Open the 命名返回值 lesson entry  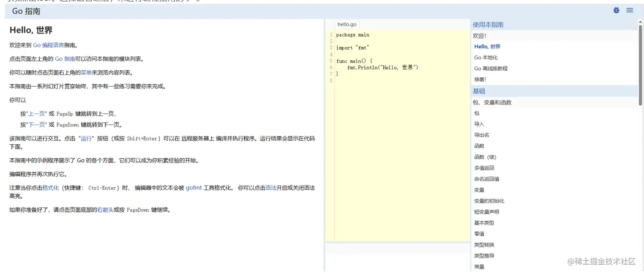(487, 179)
